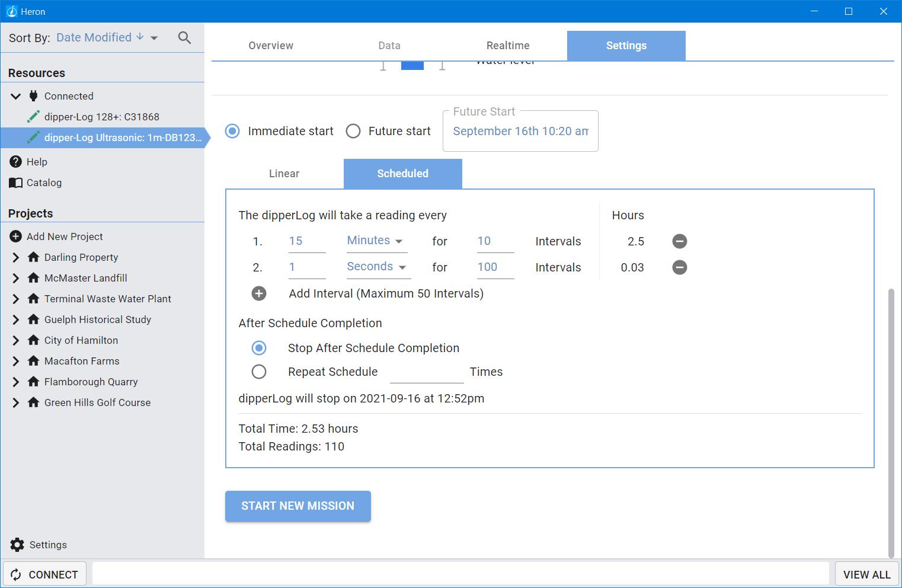Click the Date Modified sort label
This screenshot has width=902, height=588.
pyautogui.click(x=94, y=37)
